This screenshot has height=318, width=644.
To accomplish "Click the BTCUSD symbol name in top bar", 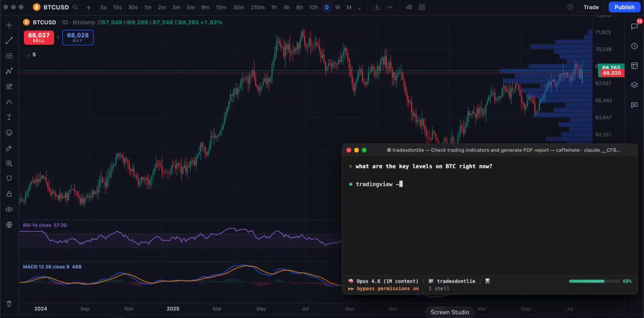I will click(56, 7).
